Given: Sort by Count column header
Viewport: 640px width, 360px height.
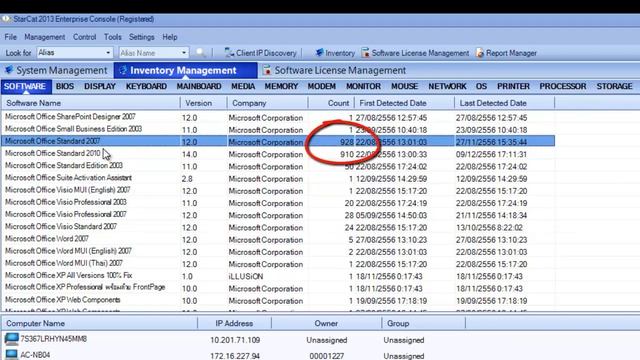Looking at the screenshot, I should click(x=331, y=103).
